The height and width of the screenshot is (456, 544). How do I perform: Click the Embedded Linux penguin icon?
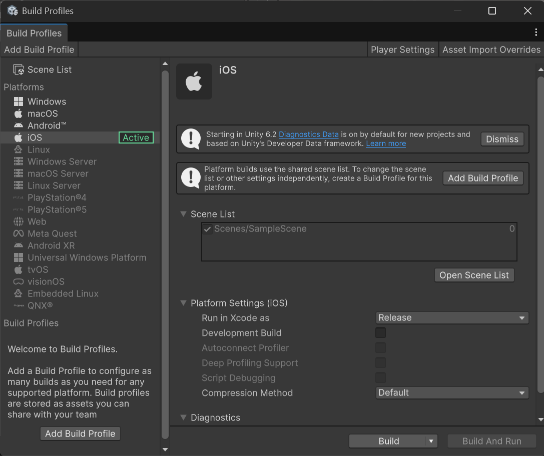coord(18,294)
